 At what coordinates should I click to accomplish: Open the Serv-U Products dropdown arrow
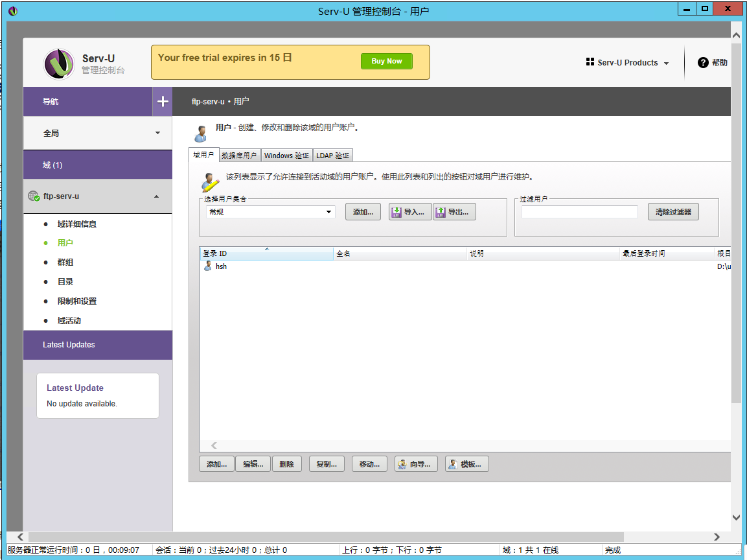[x=666, y=64]
